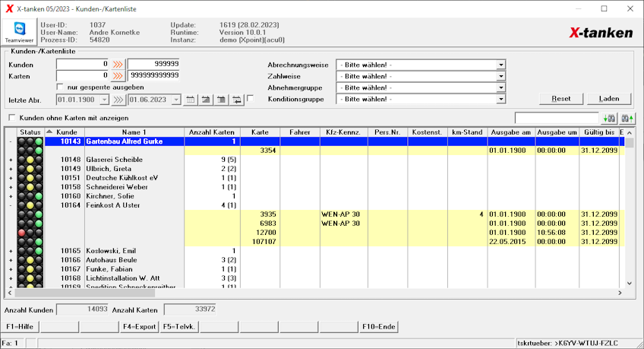Click the red status light of card 12700

21,233
